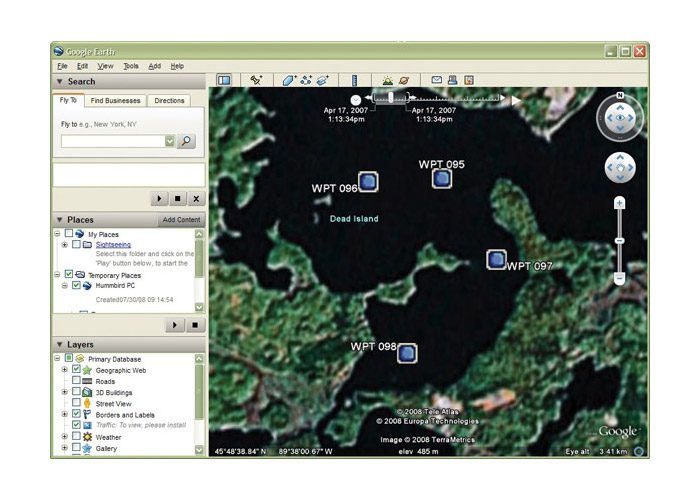Clear search results with X button

[196, 199]
